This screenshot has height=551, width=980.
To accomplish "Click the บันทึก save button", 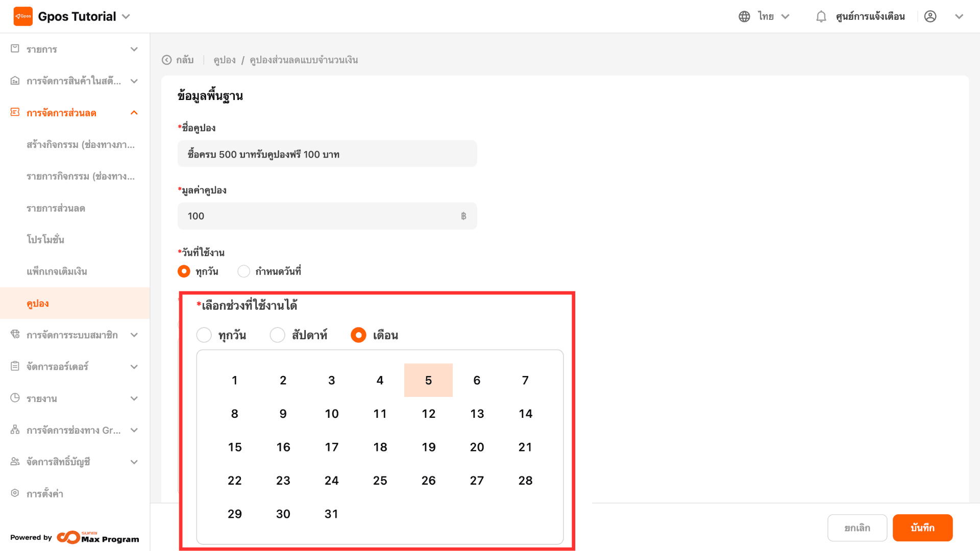I will click(x=922, y=528).
